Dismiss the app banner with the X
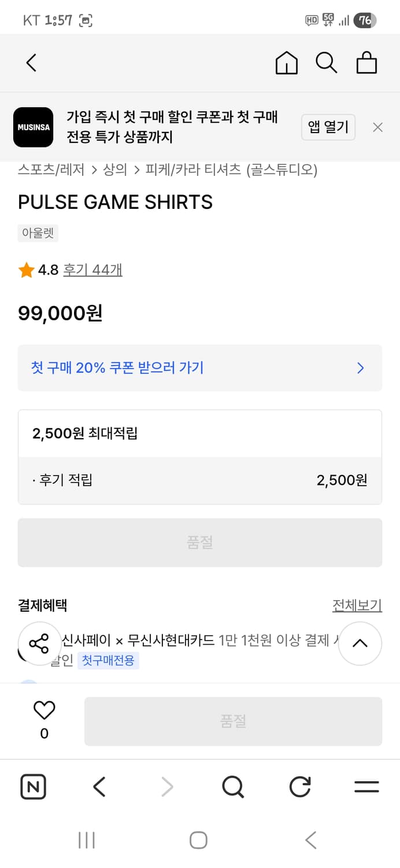This screenshot has height=868, width=400. [x=377, y=127]
